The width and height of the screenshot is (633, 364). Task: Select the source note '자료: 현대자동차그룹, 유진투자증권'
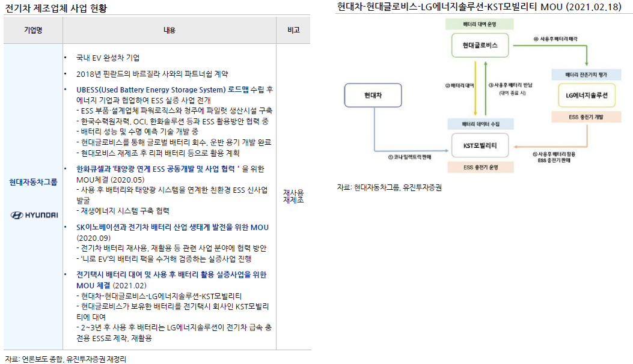tap(389, 187)
